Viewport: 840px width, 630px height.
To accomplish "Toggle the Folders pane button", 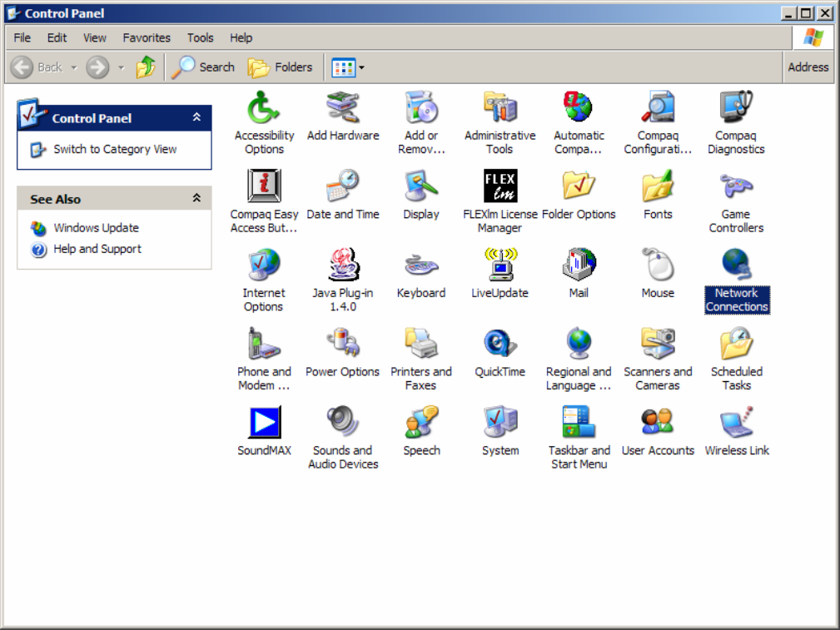I will pos(281,67).
